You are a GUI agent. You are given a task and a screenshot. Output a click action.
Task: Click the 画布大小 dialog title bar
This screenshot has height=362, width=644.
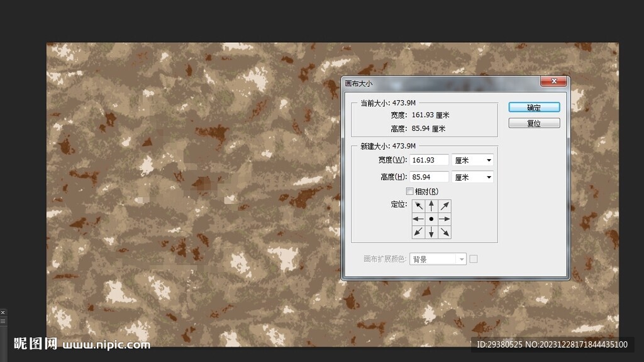441,84
